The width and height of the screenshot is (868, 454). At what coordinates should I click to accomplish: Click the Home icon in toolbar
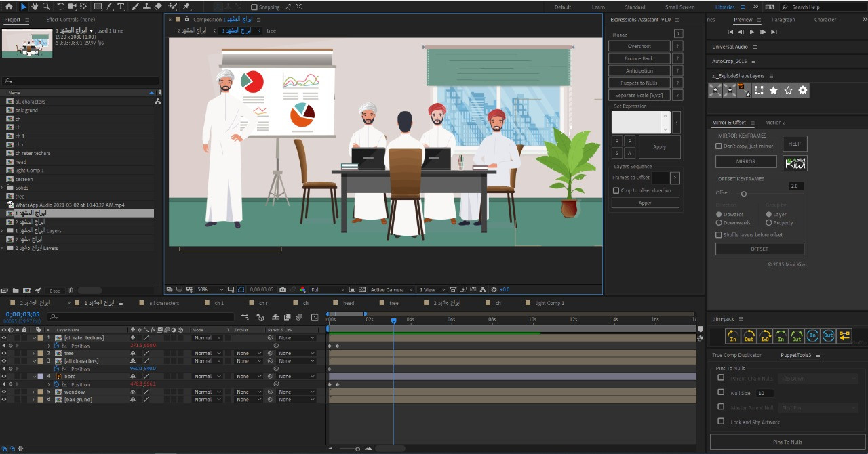click(9, 7)
